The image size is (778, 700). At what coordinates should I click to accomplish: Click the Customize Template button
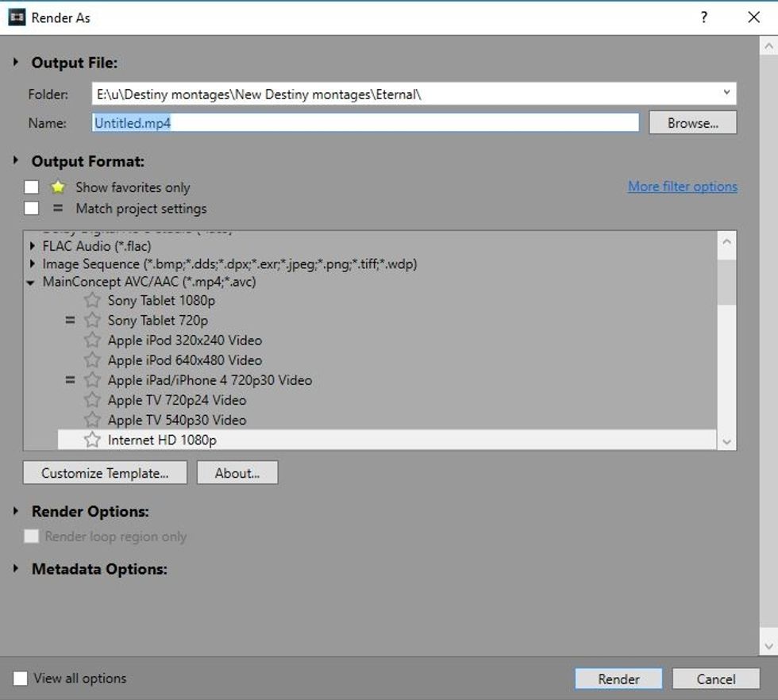click(105, 472)
